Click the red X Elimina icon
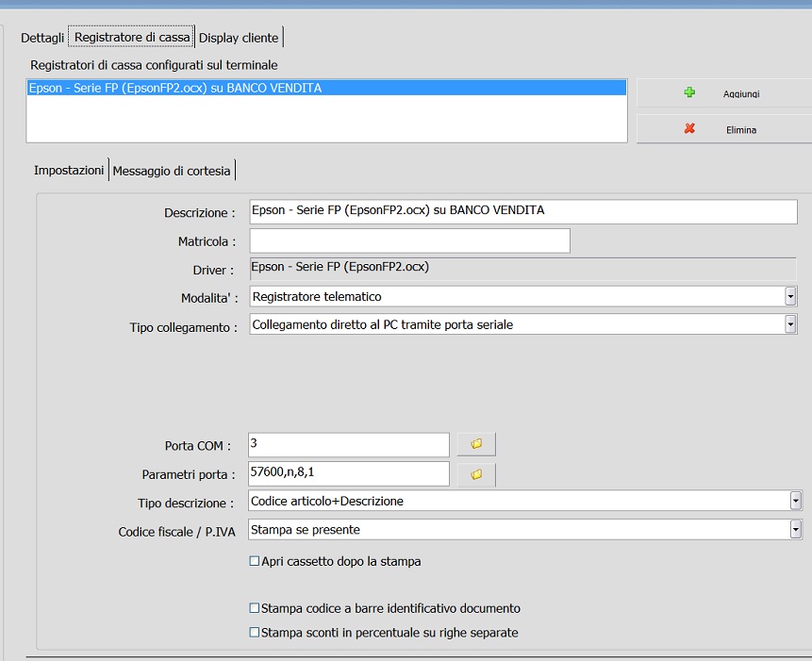The width and height of the screenshot is (812, 661). pyautogui.click(x=689, y=128)
